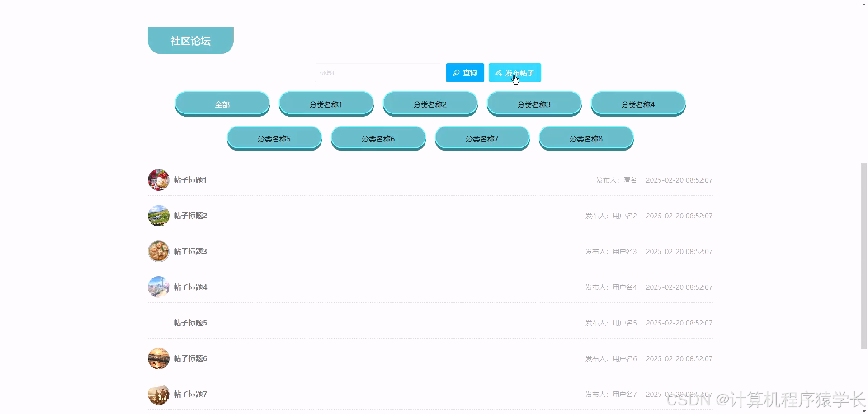Choose the 分类名称7 category button
Screen dimensions: 868x414
click(x=482, y=138)
